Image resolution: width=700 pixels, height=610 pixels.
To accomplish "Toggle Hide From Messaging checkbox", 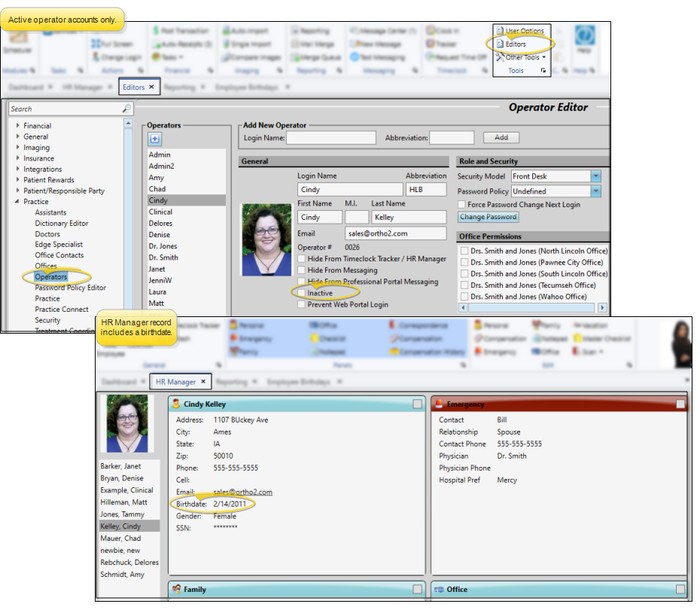I will (x=302, y=270).
